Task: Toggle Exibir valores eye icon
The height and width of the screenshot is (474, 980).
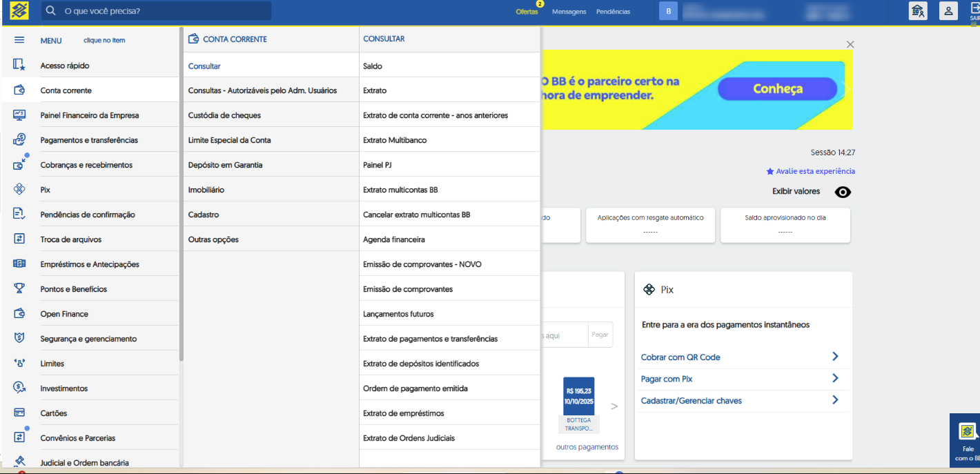Action: coord(842,192)
